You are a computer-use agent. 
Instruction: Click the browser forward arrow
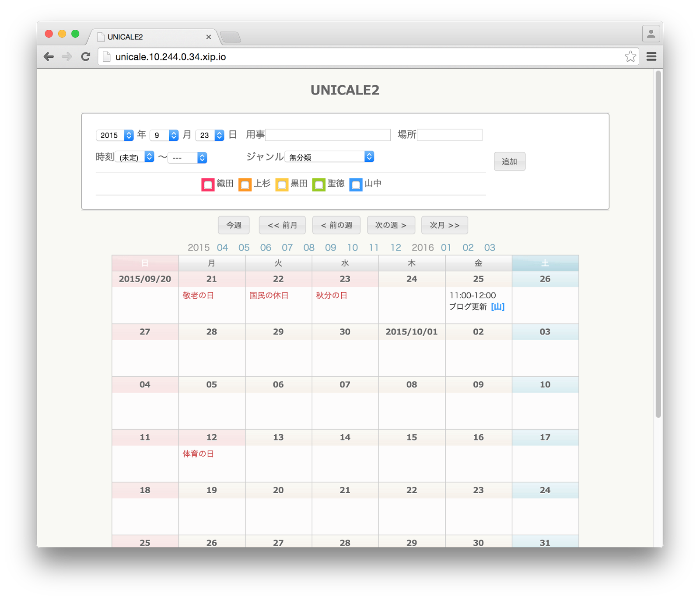(67, 56)
